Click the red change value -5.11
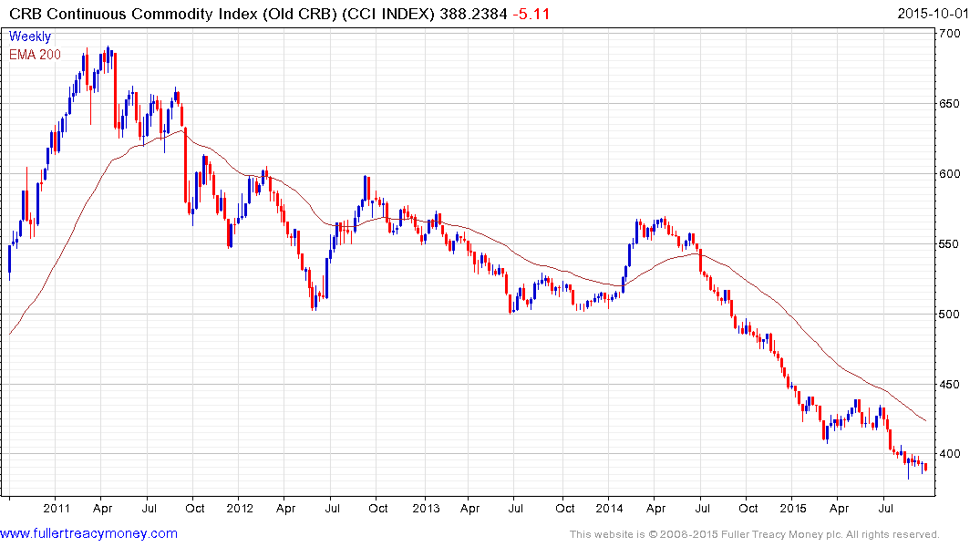Image resolution: width=980 pixels, height=547 pixels. point(531,14)
